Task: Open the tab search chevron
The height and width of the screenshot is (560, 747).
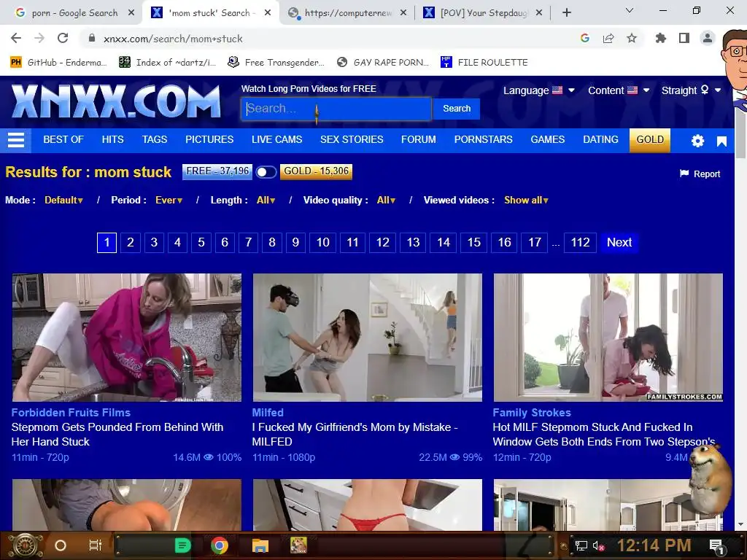Action: tap(630, 10)
